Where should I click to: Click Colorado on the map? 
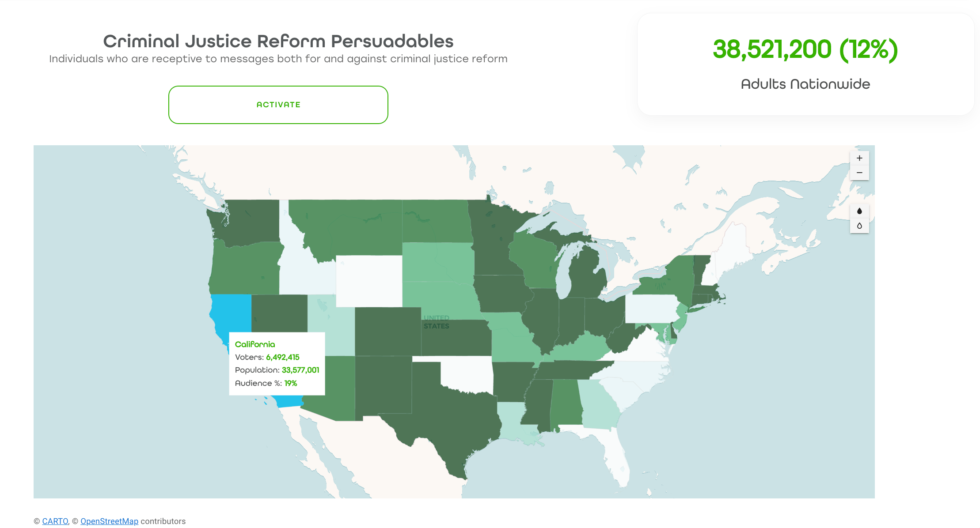tap(388, 332)
